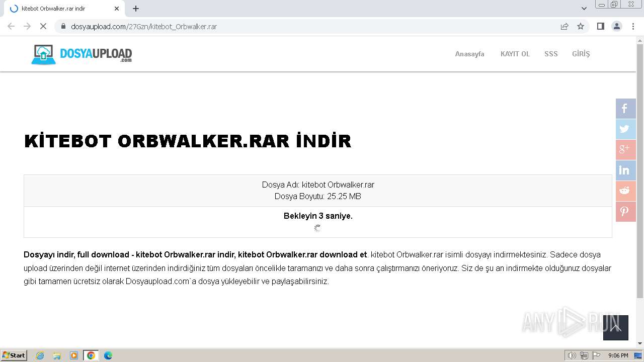The image size is (644, 362).
Task: Stop loading the page
Action: coord(43,26)
